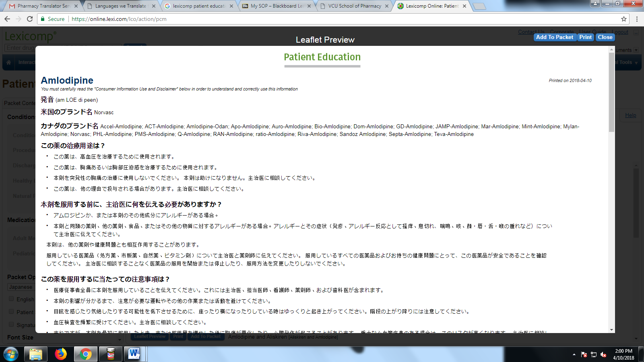Open Microsoft Word from the taskbar

134,354
